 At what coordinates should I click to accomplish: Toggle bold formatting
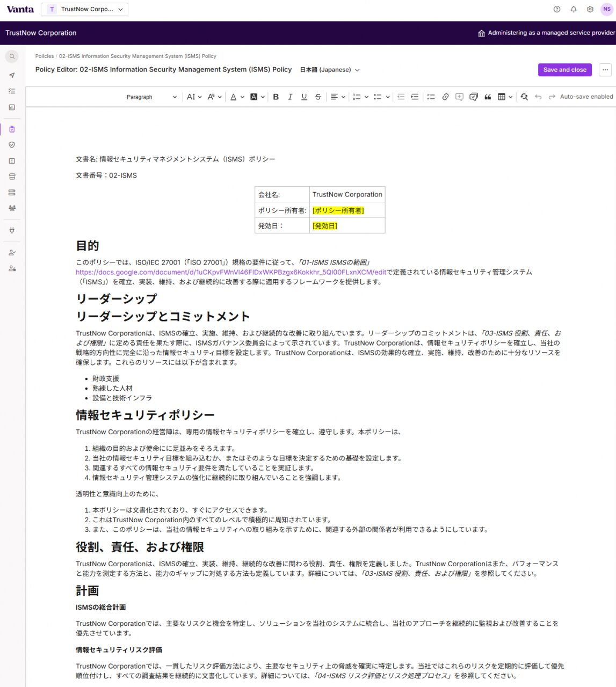276,97
